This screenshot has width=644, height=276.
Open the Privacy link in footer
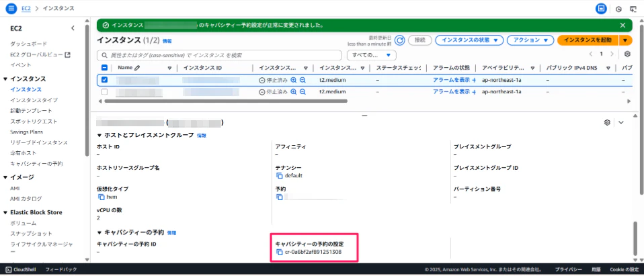[568, 269]
